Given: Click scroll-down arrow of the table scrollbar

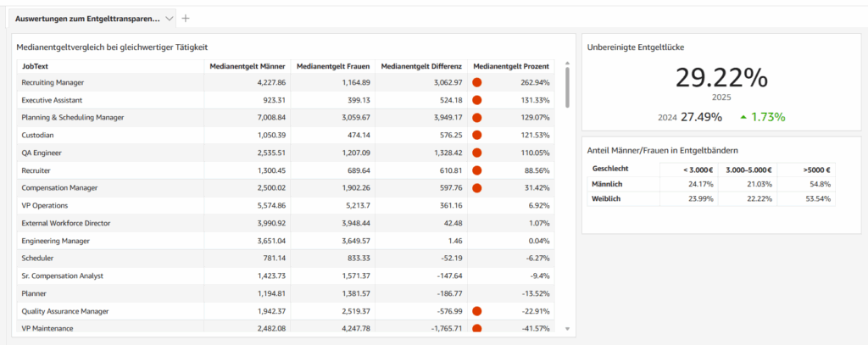Looking at the screenshot, I should (x=567, y=329).
